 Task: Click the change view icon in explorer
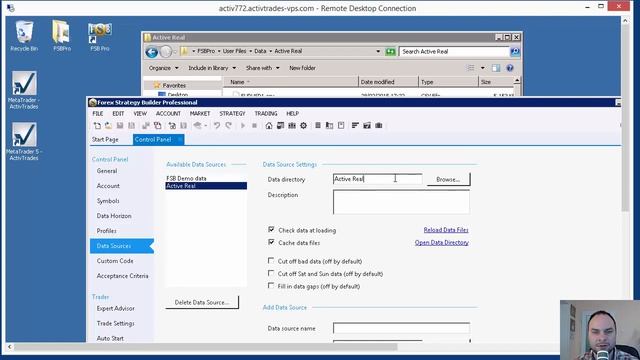pos(471,68)
